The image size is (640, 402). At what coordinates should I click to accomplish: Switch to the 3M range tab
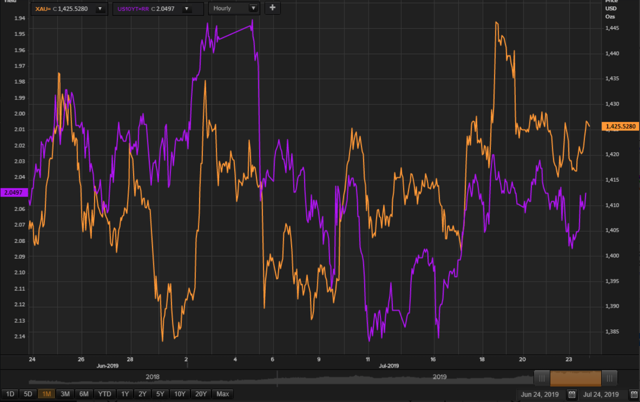(x=65, y=394)
